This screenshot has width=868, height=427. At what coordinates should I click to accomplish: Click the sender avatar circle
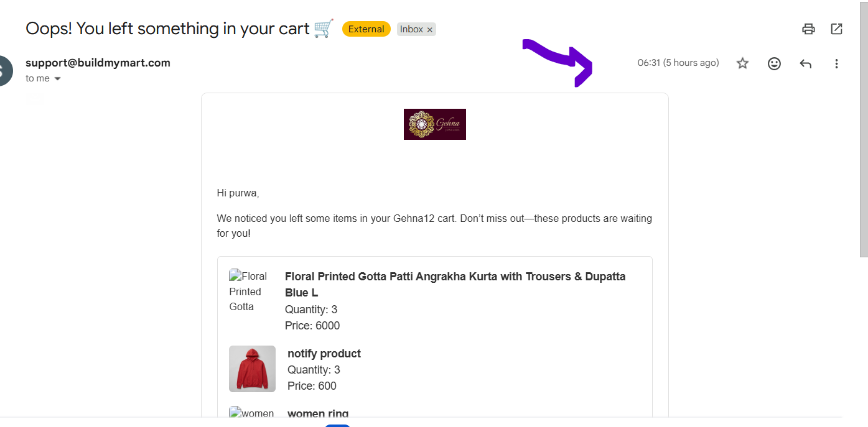tap(5, 70)
